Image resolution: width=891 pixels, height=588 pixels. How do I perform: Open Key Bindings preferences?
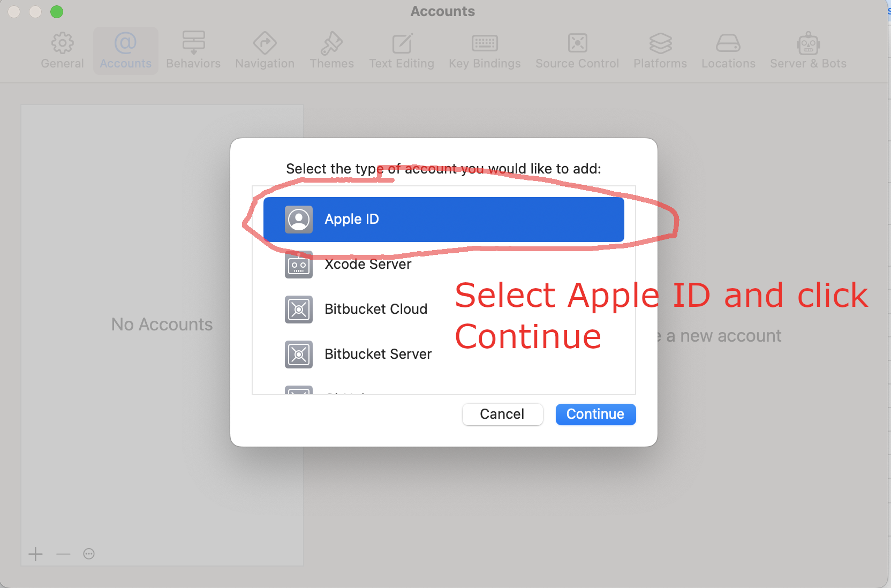(485, 51)
